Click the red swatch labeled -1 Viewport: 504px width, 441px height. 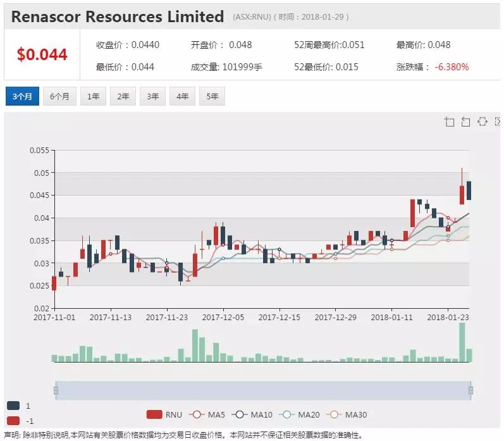13,420
